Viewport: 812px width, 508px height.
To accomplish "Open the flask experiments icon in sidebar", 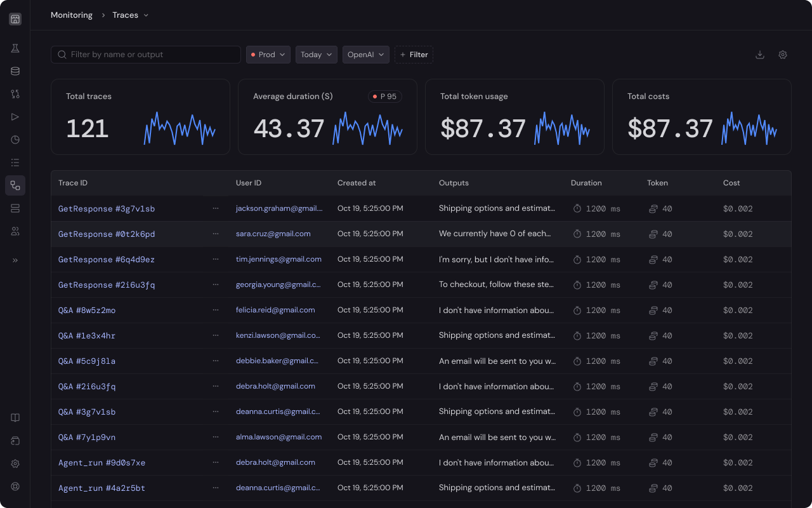I will 15,48.
